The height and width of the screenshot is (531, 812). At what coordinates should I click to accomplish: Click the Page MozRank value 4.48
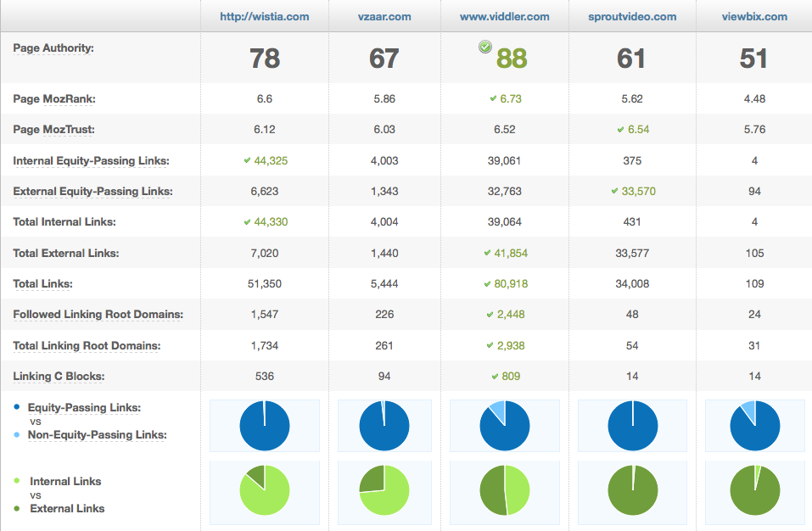click(754, 98)
